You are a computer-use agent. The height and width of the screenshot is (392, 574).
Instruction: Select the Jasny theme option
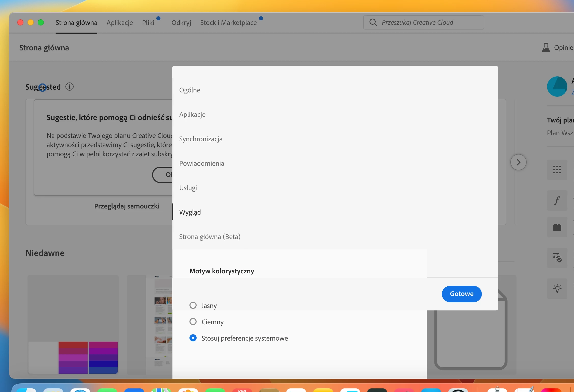193,305
